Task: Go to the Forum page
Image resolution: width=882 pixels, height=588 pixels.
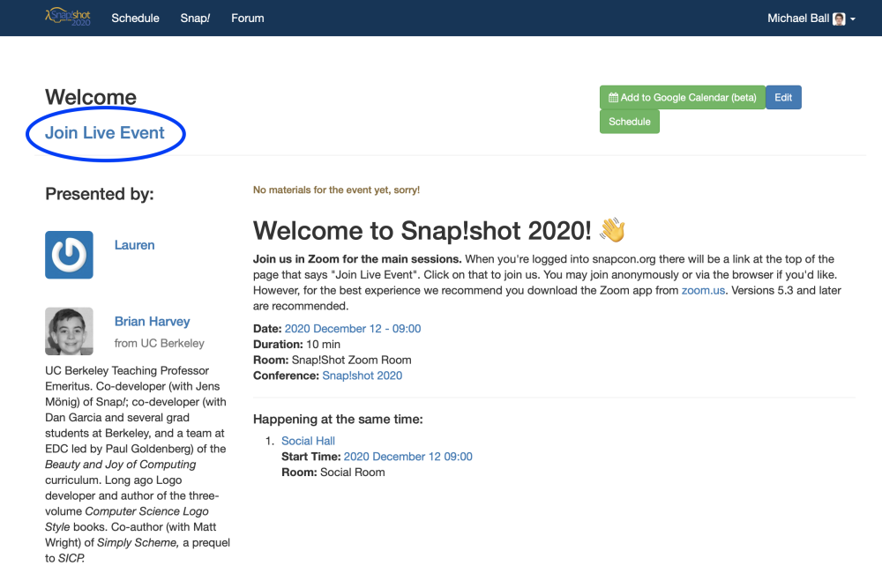Action: (248, 18)
